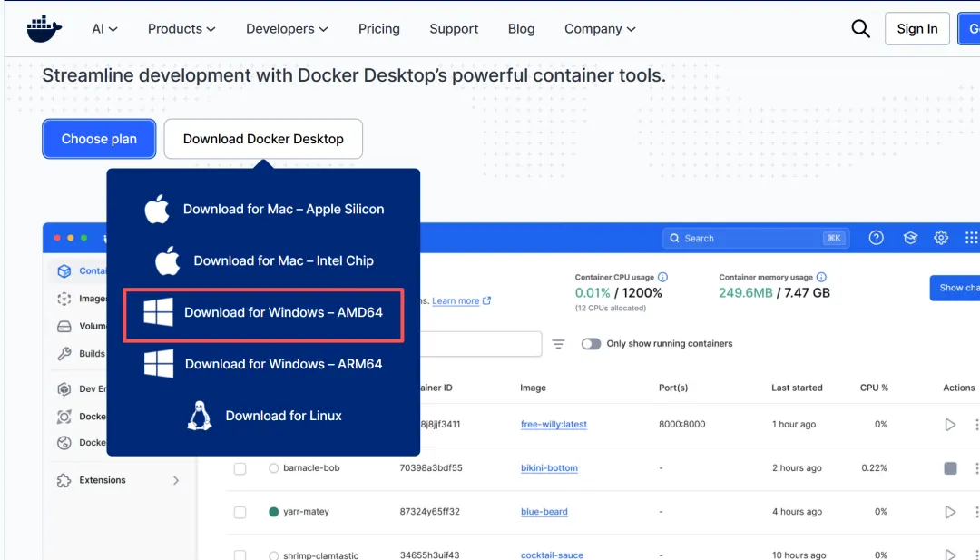Click the Volumes drive icon in sidebar

[x=64, y=326]
